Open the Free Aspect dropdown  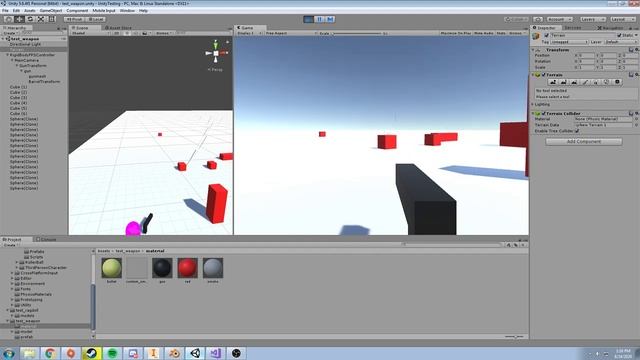click(x=291, y=33)
